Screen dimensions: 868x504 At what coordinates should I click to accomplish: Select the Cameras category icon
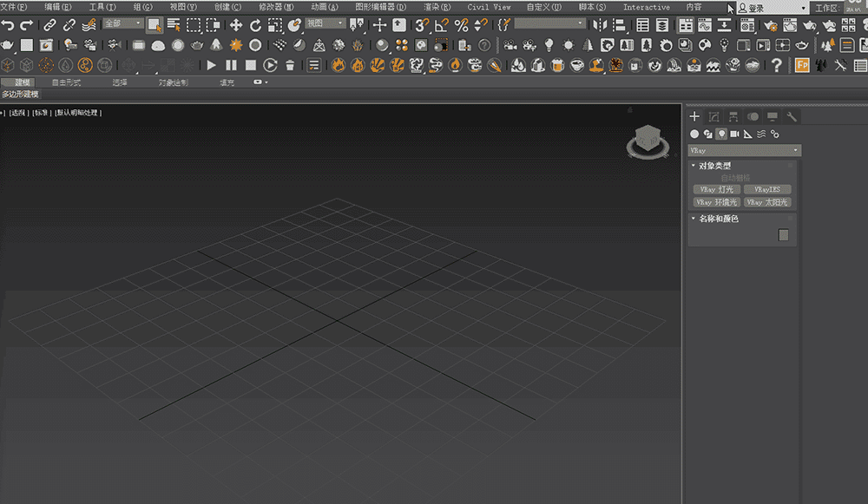pos(734,134)
